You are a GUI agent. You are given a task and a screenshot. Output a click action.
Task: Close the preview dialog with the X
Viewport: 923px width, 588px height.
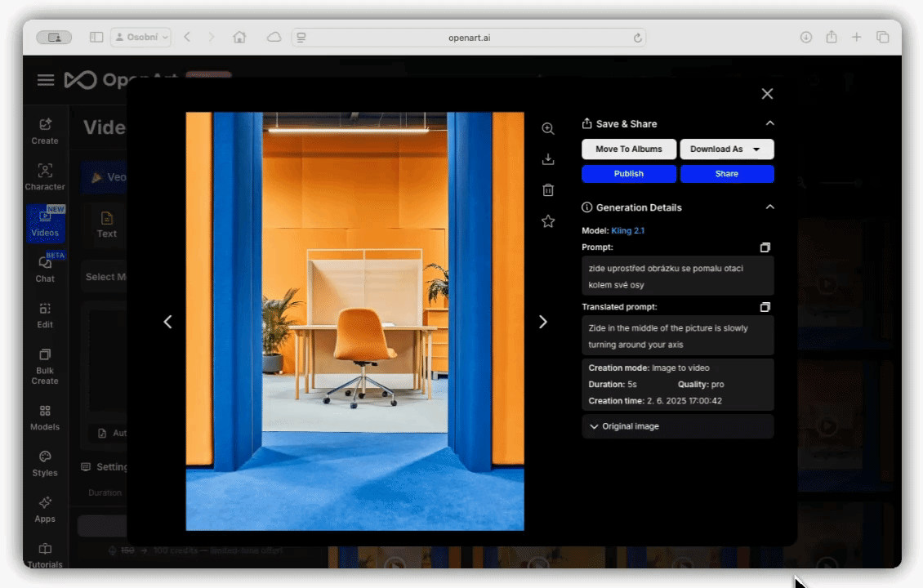coord(767,94)
